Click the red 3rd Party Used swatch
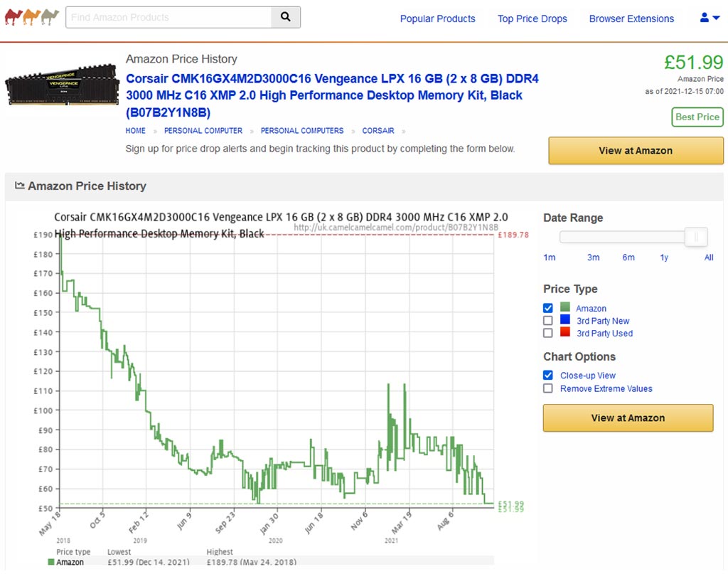 pos(565,331)
